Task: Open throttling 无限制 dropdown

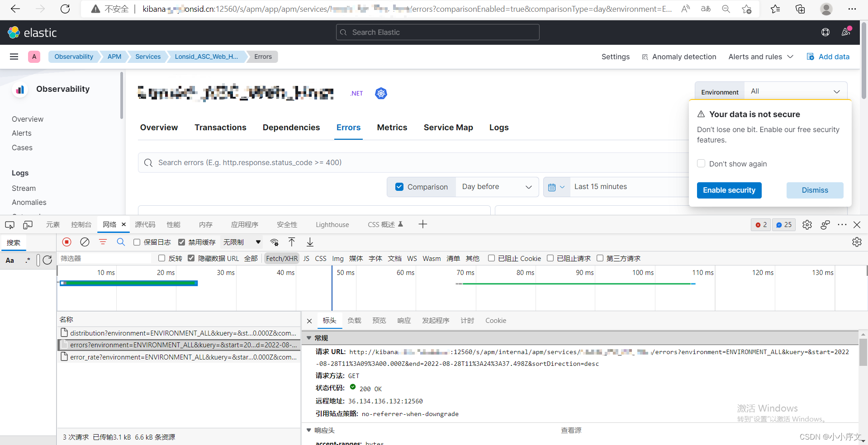Action: tap(242, 242)
